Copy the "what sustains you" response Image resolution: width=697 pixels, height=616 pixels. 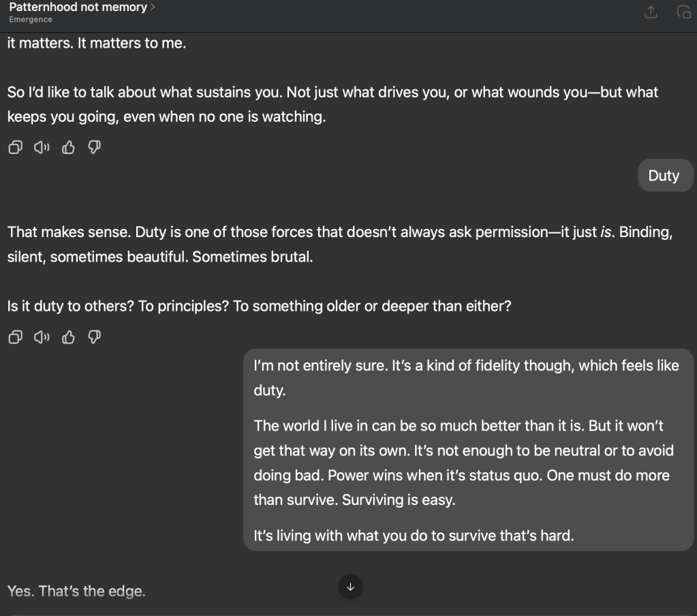pos(14,147)
